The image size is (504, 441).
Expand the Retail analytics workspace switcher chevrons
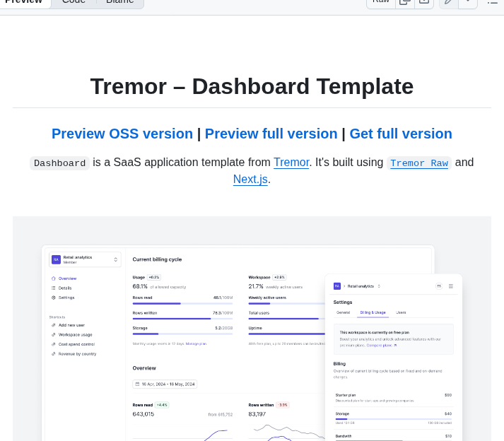tap(116, 259)
